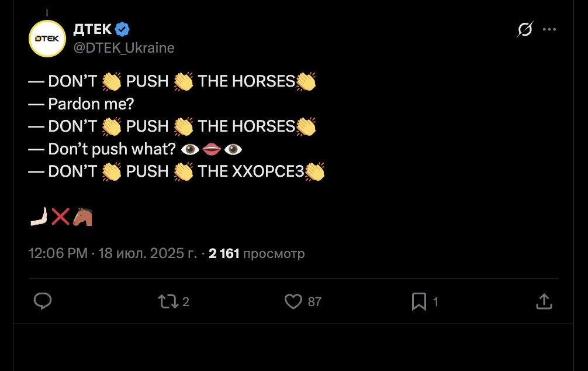Click the reply speech bubble icon
This screenshot has width=588, height=371.
point(43,301)
